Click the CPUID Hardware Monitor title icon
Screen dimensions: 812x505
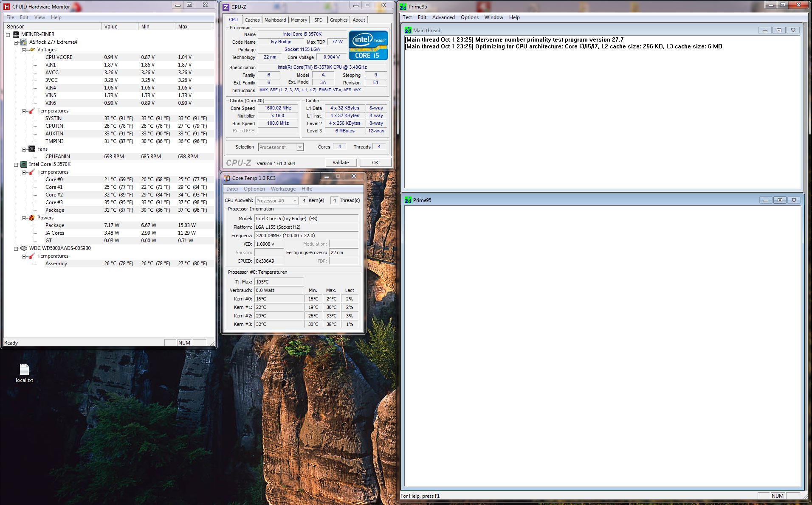[x=6, y=6]
